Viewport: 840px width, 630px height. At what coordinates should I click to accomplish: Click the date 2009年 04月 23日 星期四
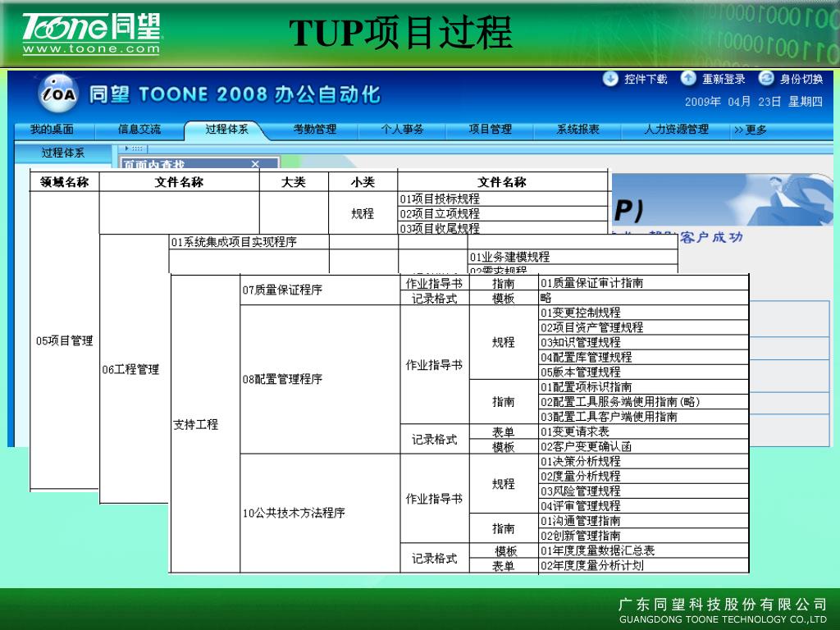click(754, 102)
